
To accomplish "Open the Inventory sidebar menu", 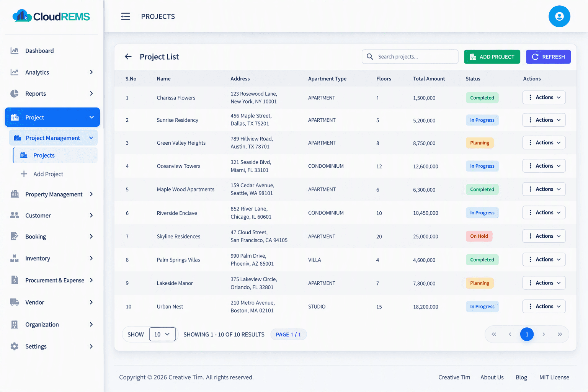I will tap(52, 258).
